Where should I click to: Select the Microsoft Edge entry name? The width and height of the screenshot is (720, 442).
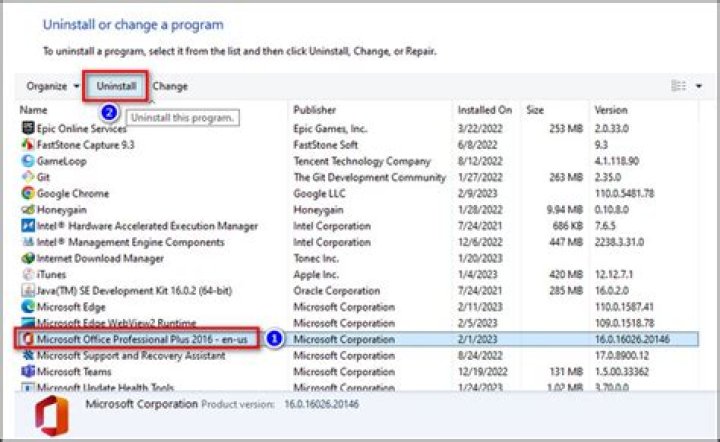(x=71, y=307)
